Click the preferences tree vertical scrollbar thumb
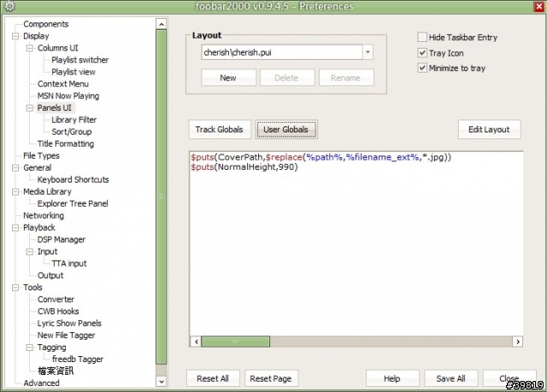This screenshot has width=547, height=392. point(162,197)
